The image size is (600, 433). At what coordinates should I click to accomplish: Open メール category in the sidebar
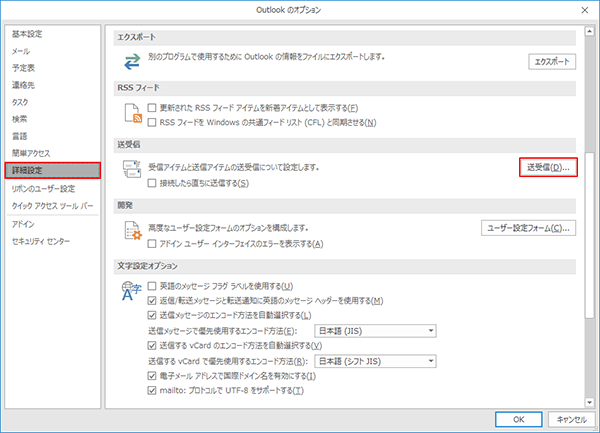pyautogui.click(x=20, y=50)
